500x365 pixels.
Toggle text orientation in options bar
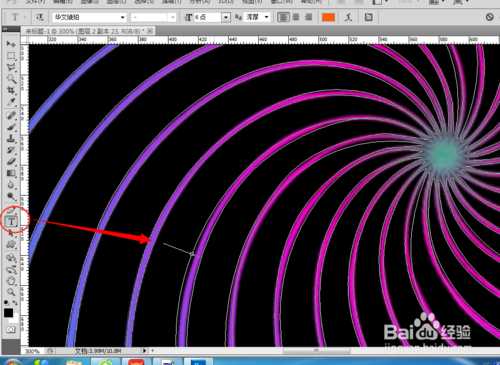point(40,17)
